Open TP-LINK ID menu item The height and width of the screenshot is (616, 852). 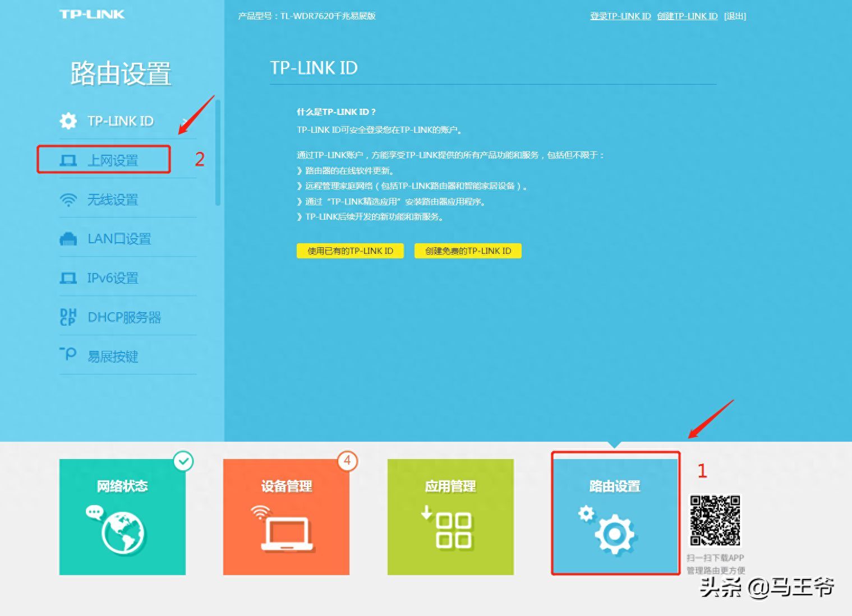pyautogui.click(x=128, y=121)
